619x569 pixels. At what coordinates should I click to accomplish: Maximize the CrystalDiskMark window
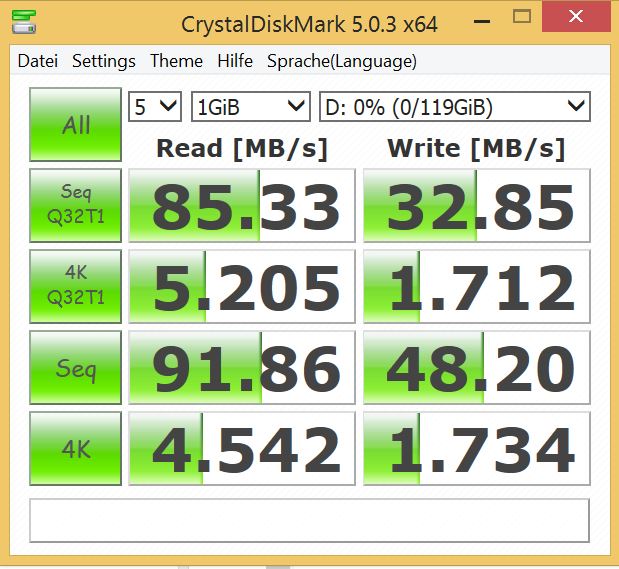[521, 17]
